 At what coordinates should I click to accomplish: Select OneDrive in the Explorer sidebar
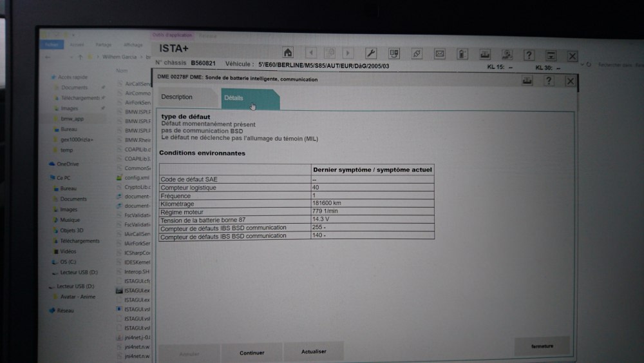[68, 164]
